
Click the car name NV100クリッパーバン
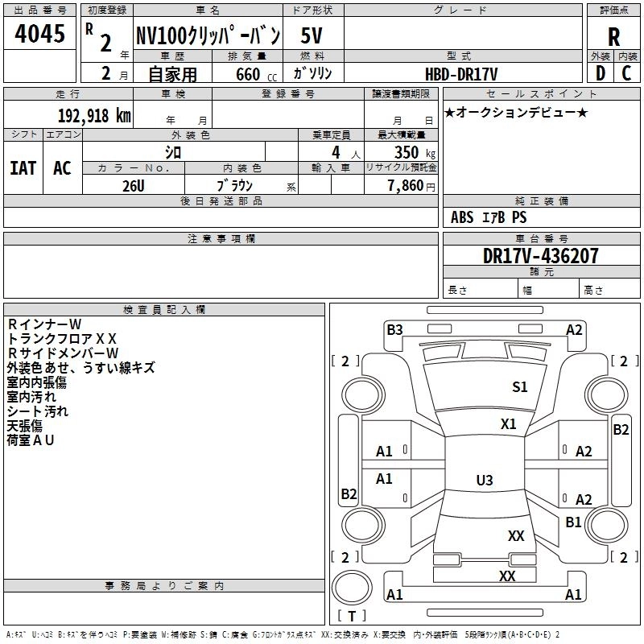207,36
